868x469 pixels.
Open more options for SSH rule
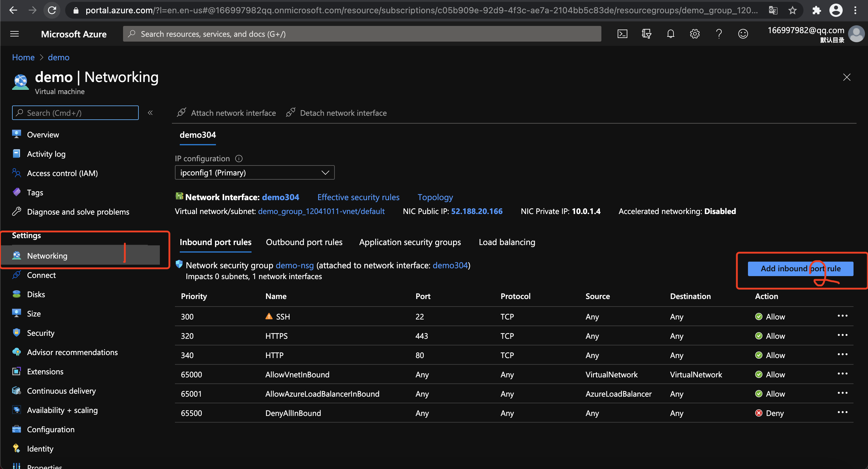pos(842,316)
